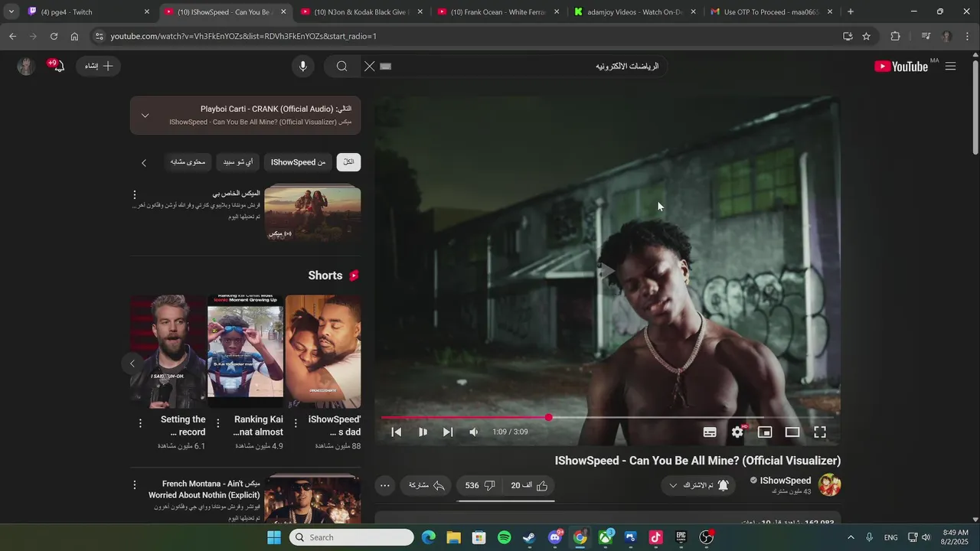This screenshot has height=551, width=980.
Task: Open IShowSpeed channel avatar
Action: pos(830,485)
